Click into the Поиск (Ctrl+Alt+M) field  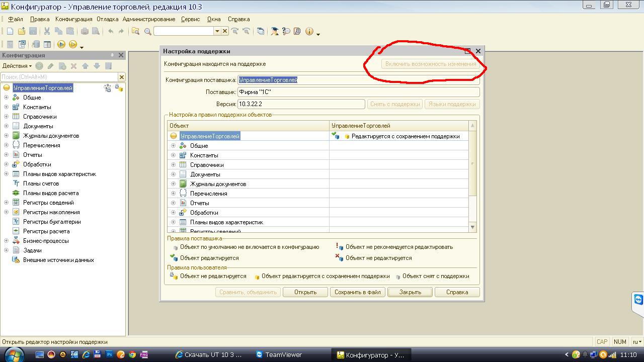coord(59,77)
